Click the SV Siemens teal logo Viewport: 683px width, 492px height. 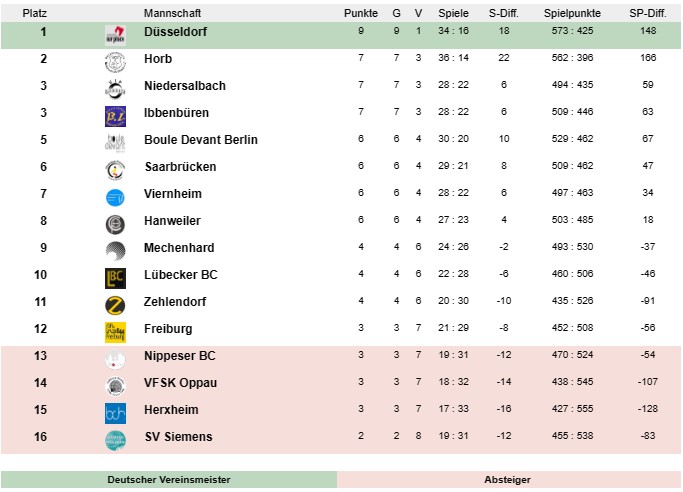[115, 440]
